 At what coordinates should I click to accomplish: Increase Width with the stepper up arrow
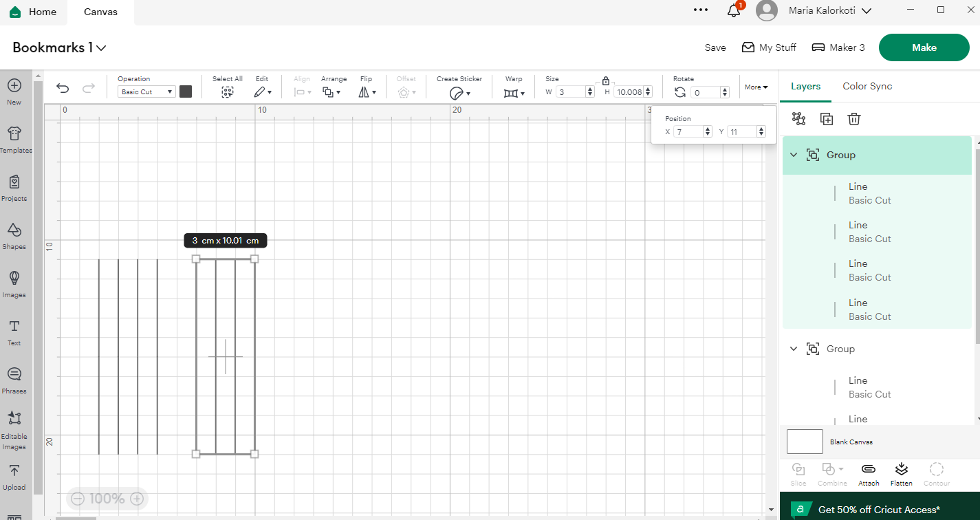[x=590, y=89]
